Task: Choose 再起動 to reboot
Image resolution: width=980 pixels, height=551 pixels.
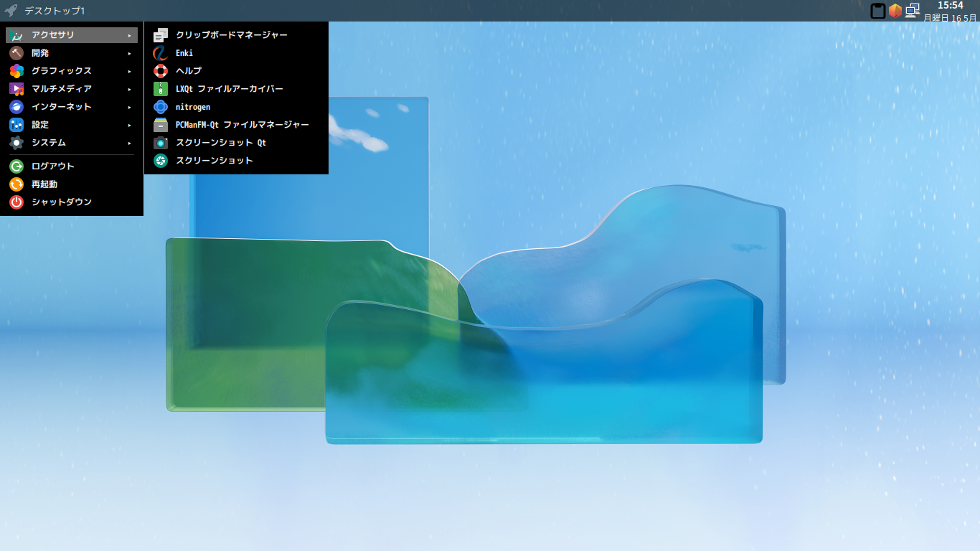Action: coord(72,184)
